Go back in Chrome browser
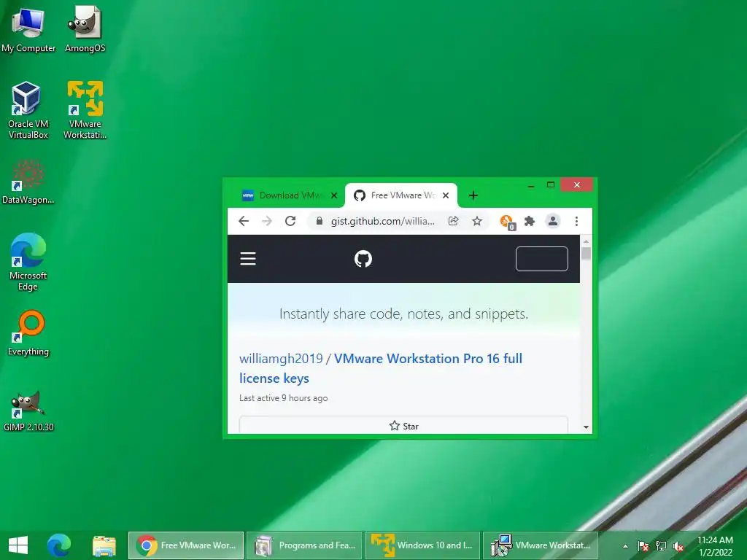Image resolution: width=747 pixels, height=560 pixels. 244,221
